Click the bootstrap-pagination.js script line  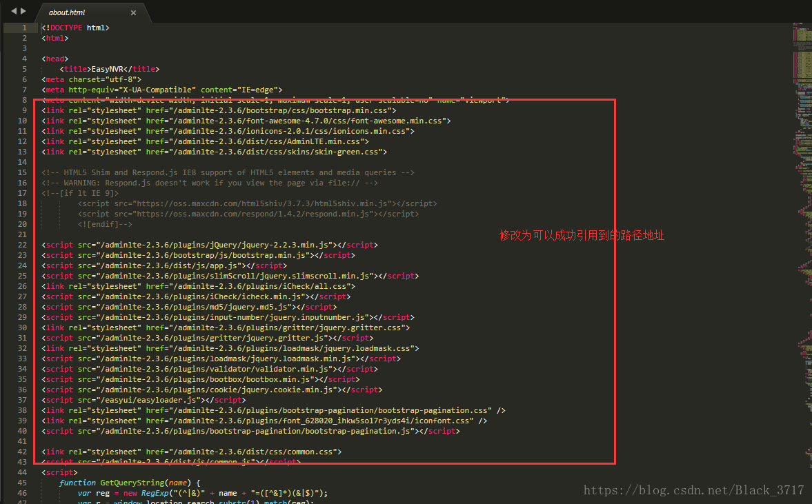point(250,431)
